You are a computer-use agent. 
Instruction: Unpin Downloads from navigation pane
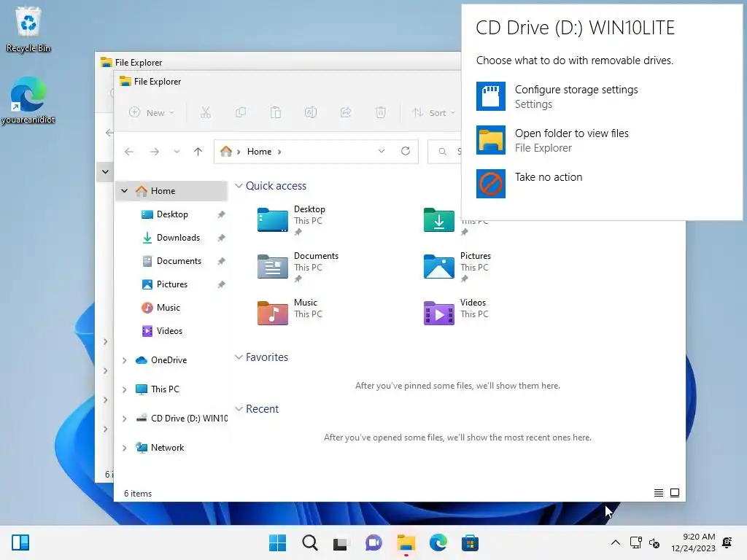point(221,238)
